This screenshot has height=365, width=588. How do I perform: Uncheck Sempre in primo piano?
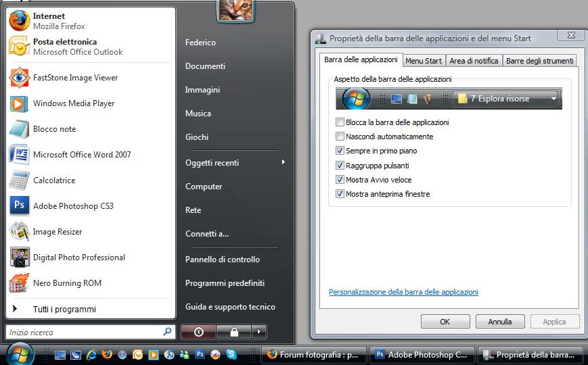pos(340,151)
